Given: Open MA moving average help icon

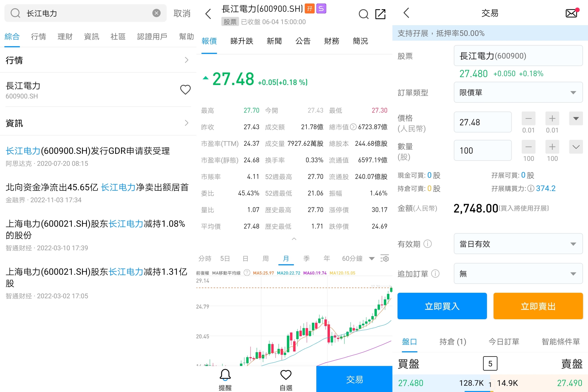Looking at the screenshot, I should coord(247,273).
